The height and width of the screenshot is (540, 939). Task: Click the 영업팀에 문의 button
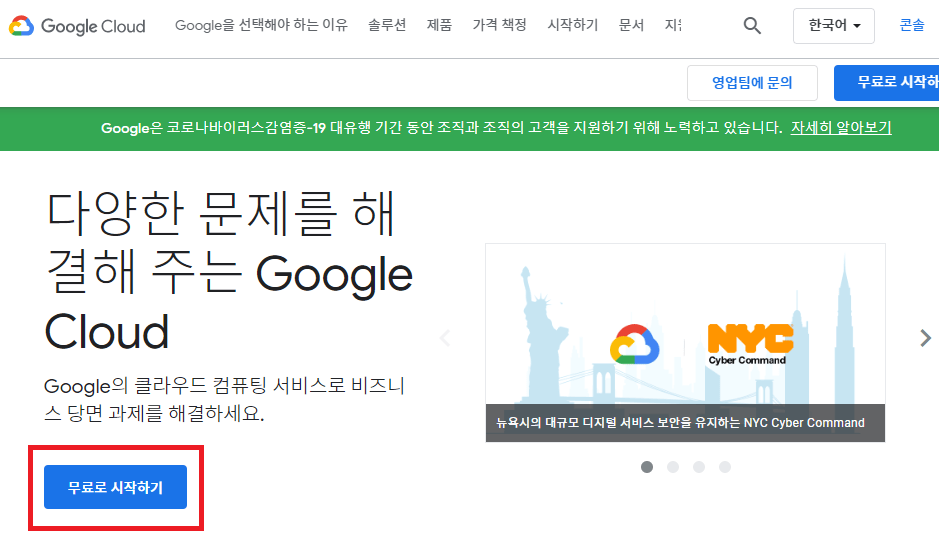click(752, 83)
